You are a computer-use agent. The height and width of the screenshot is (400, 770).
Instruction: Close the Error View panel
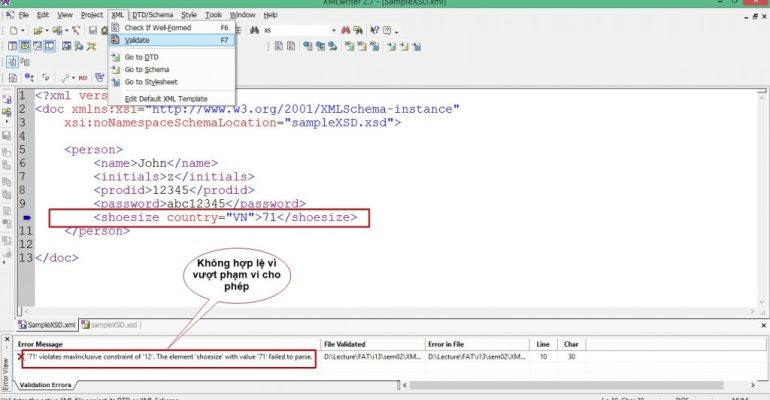tap(7, 339)
